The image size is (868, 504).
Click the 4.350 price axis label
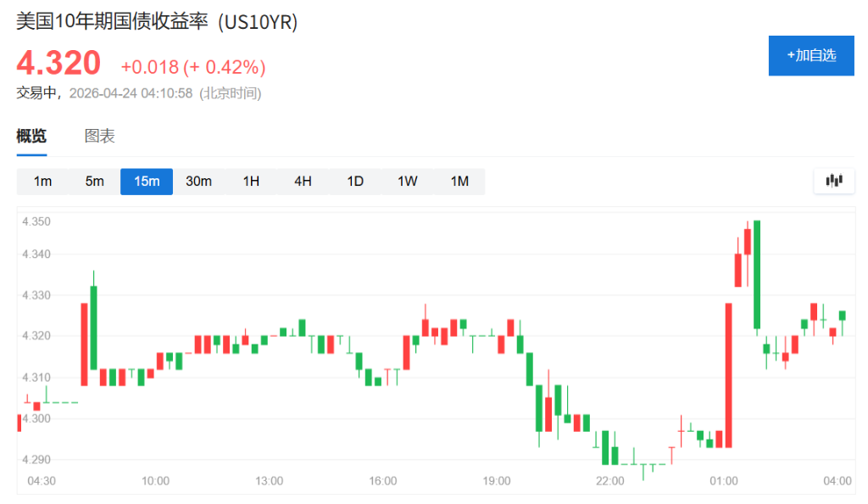pyautogui.click(x=36, y=221)
